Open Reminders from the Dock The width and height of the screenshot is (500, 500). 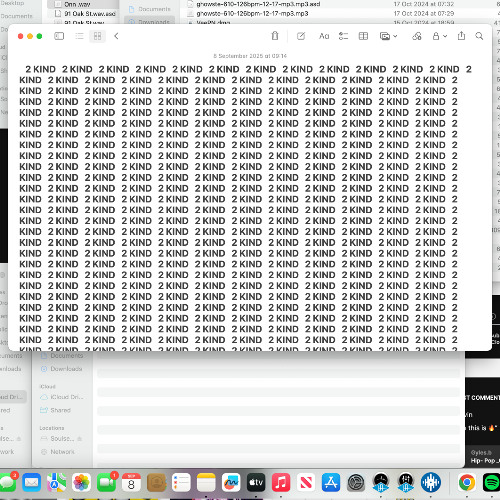(x=181, y=482)
